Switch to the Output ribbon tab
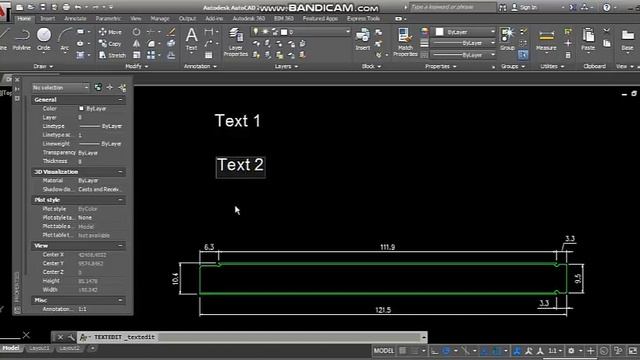 pyautogui.click(x=187, y=18)
